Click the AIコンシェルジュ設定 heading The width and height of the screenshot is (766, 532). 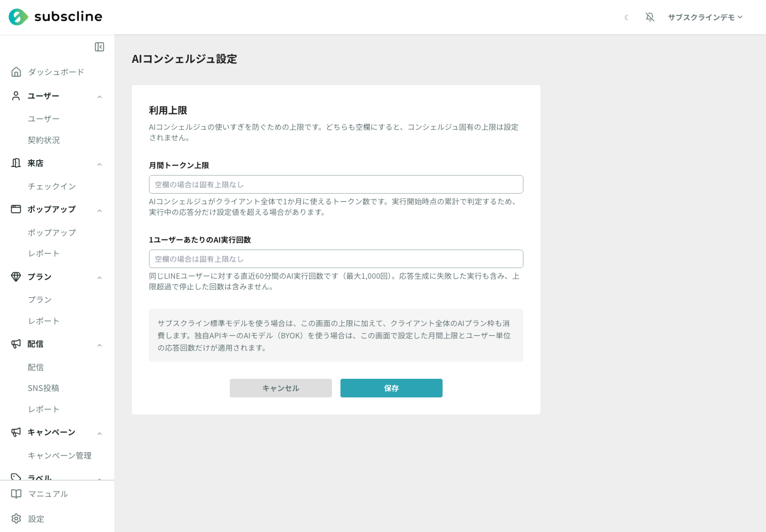[185, 59]
